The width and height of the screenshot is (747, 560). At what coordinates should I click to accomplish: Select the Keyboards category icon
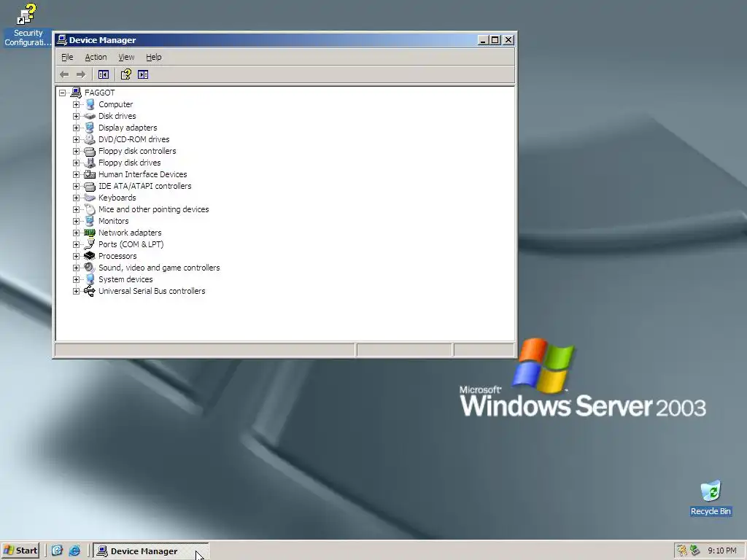click(x=90, y=198)
